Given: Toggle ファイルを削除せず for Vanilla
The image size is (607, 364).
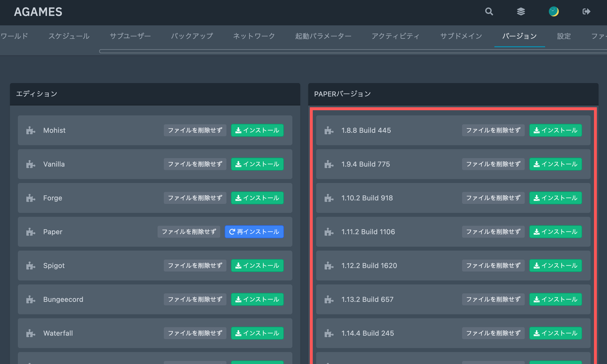Looking at the screenshot, I should 195,164.
